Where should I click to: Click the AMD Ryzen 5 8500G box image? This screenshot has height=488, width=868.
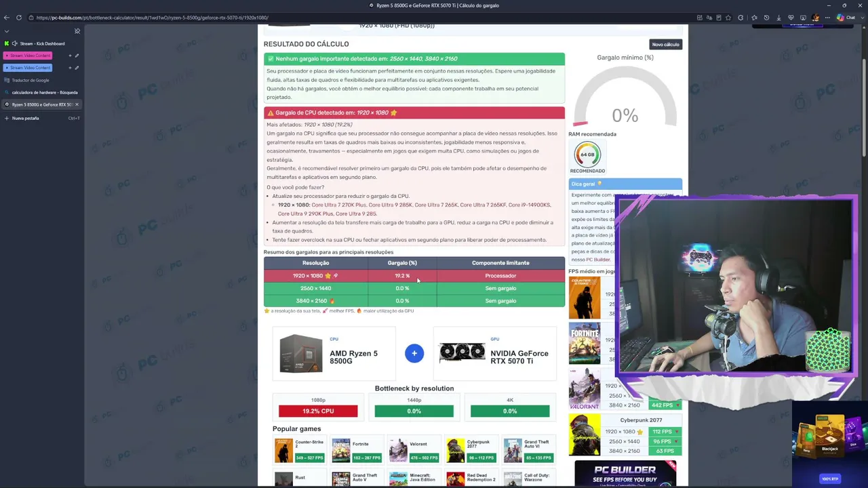point(300,353)
